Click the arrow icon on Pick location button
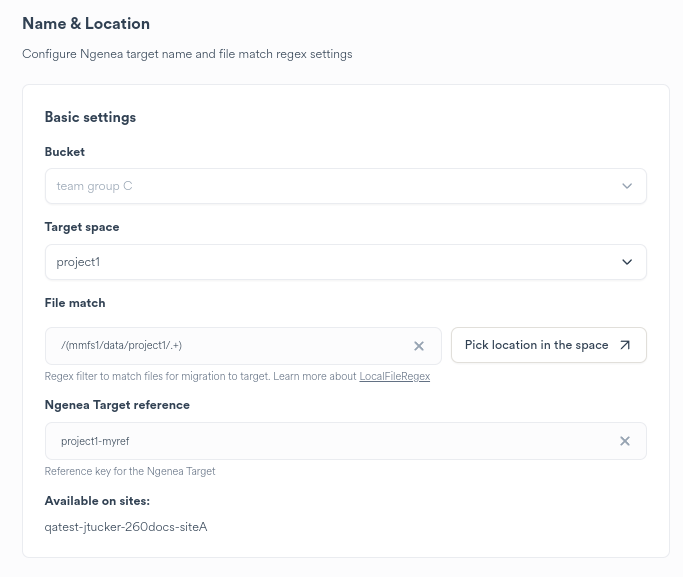 [625, 345]
